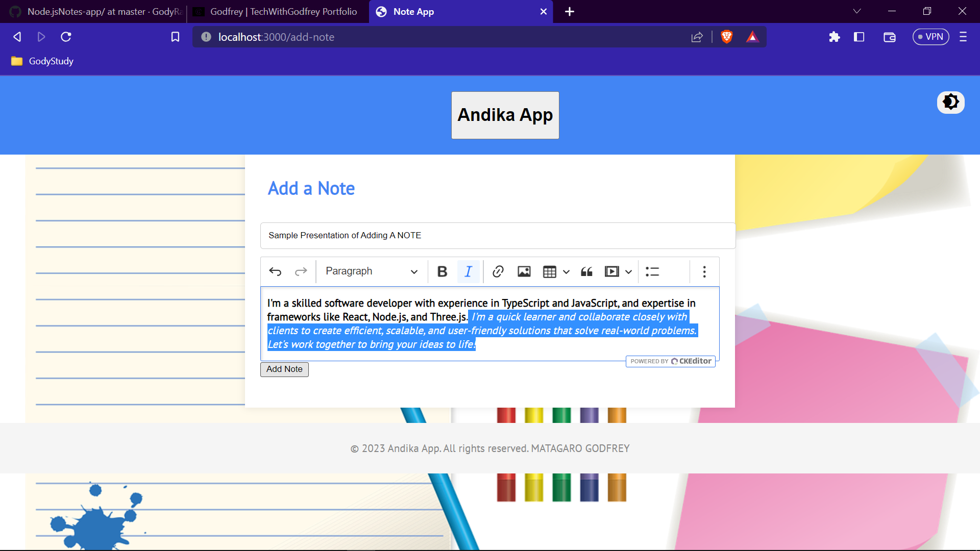The width and height of the screenshot is (980, 551).
Task: Expand the media embed dropdown arrow
Action: click(x=628, y=271)
